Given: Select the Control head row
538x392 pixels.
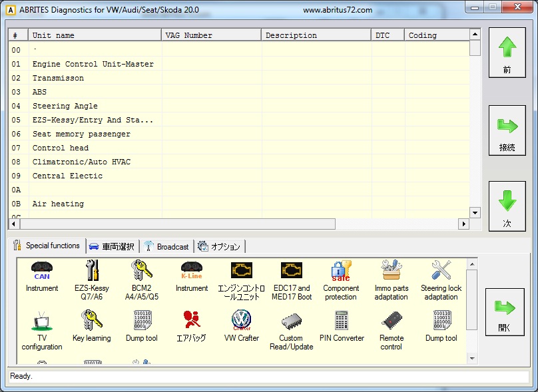Looking at the screenshot, I should tap(239, 148).
